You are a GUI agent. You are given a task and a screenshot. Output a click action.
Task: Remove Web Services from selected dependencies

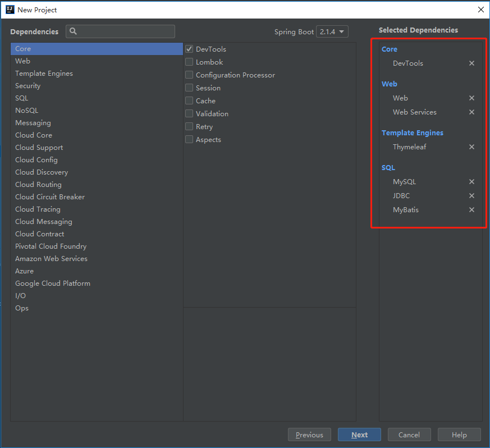point(471,112)
